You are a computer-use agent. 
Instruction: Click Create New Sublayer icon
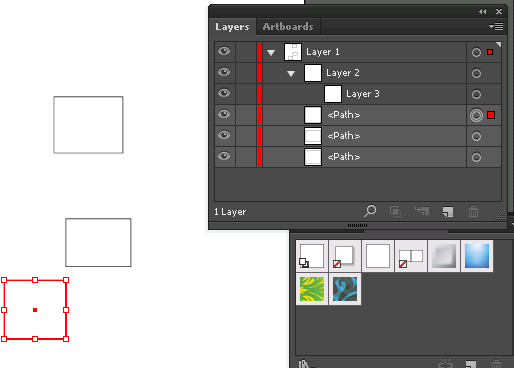pos(422,211)
